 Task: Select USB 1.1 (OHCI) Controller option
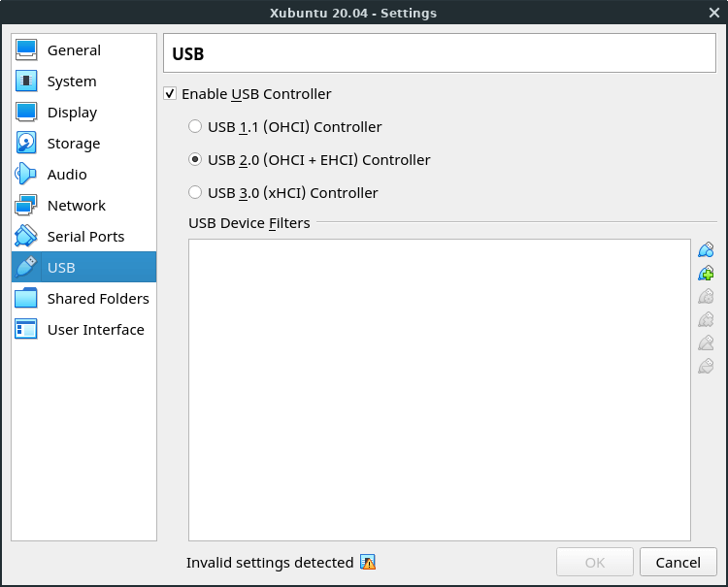(x=195, y=127)
